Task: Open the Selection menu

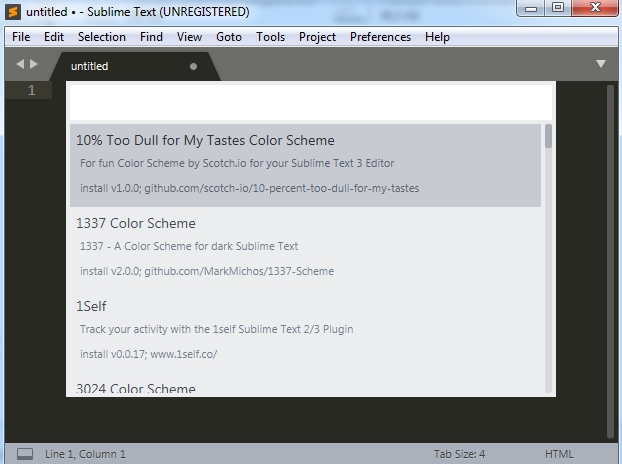Action: click(102, 37)
